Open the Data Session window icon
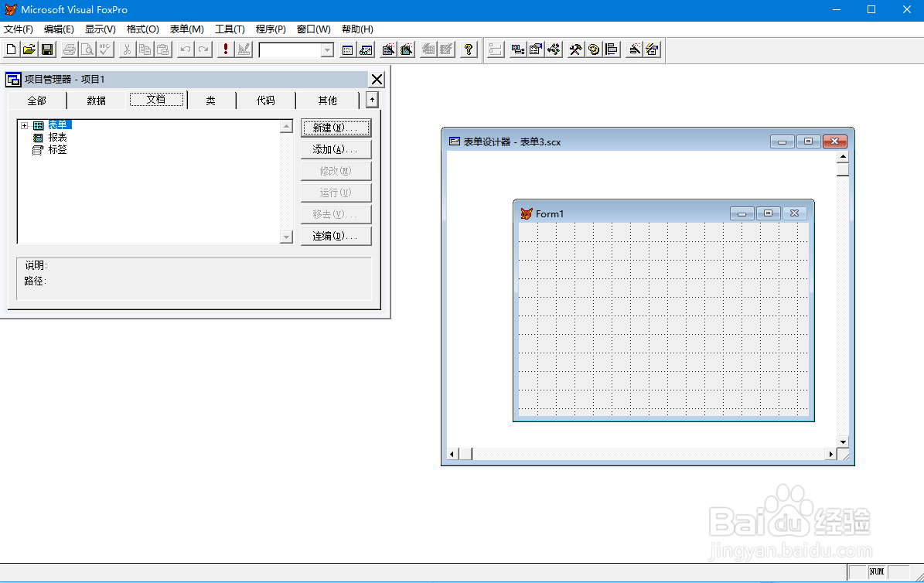 366,49
